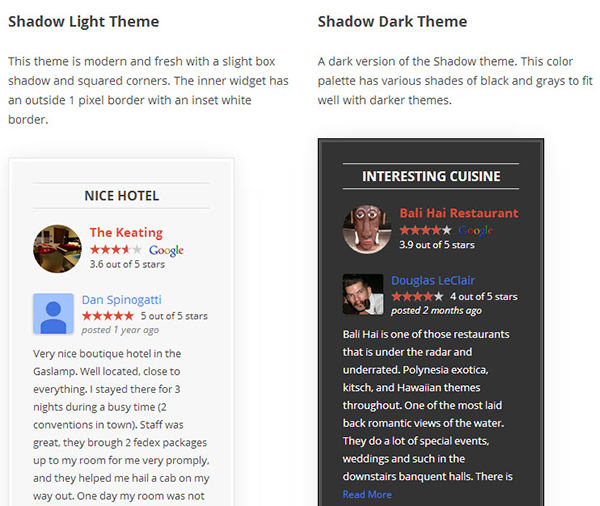Click Dan Spinogatti's five-star rating
600x506 pixels.
click(108, 316)
